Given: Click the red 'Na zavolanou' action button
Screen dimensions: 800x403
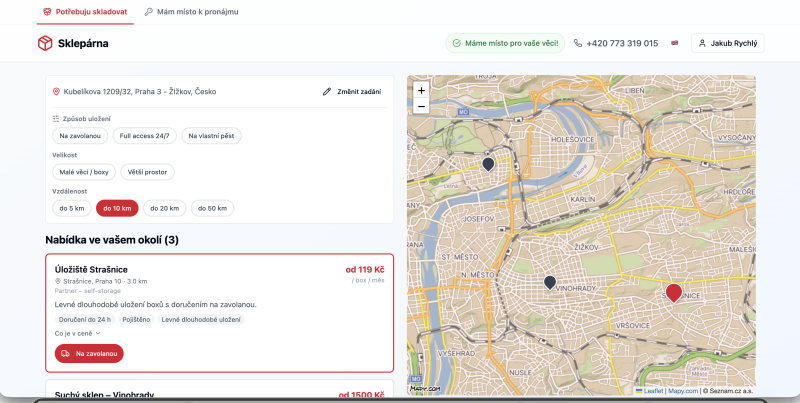Looking at the screenshot, I should (89, 354).
